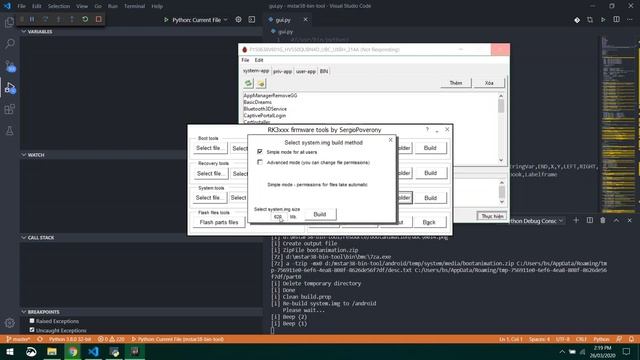This screenshot has height=360, width=640.
Task: Click the yellow folder icon in firmware window
Action: (261, 83)
